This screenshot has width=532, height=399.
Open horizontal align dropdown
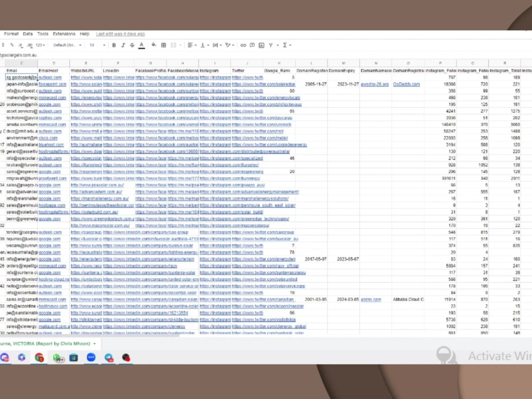192,45
